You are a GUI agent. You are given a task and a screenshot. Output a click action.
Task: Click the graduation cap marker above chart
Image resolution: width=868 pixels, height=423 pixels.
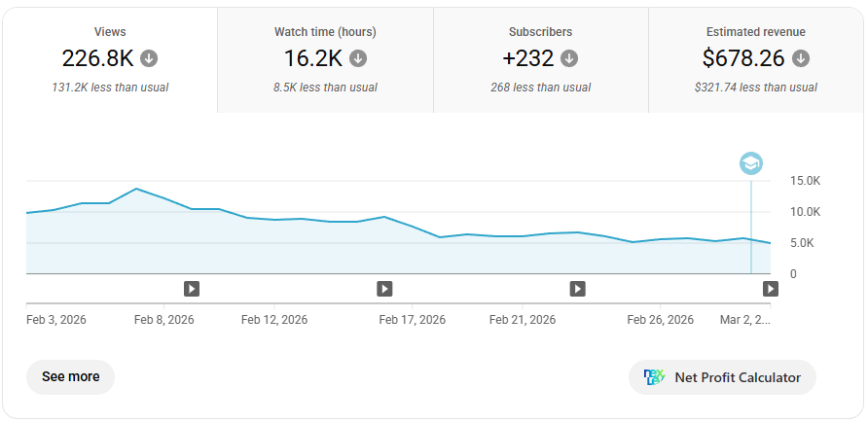pyautogui.click(x=751, y=163)
